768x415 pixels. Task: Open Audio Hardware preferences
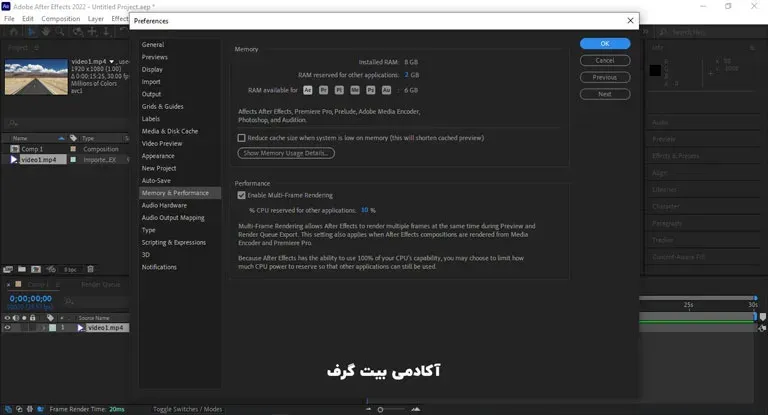point(164,205)
